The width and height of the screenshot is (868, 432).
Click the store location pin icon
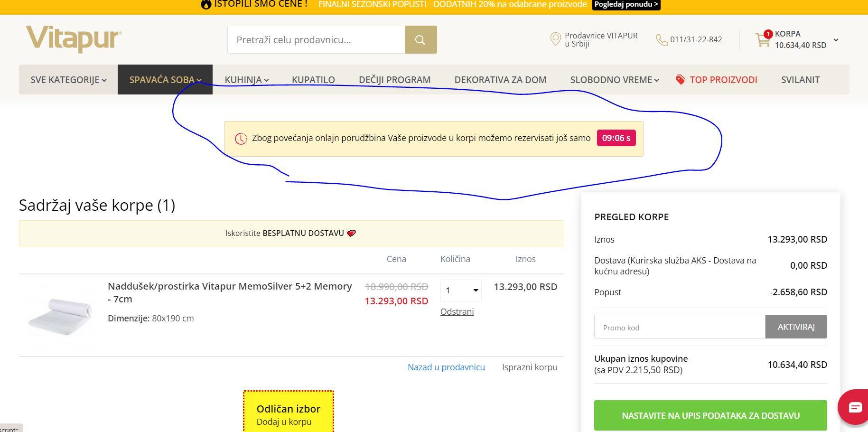555,39
